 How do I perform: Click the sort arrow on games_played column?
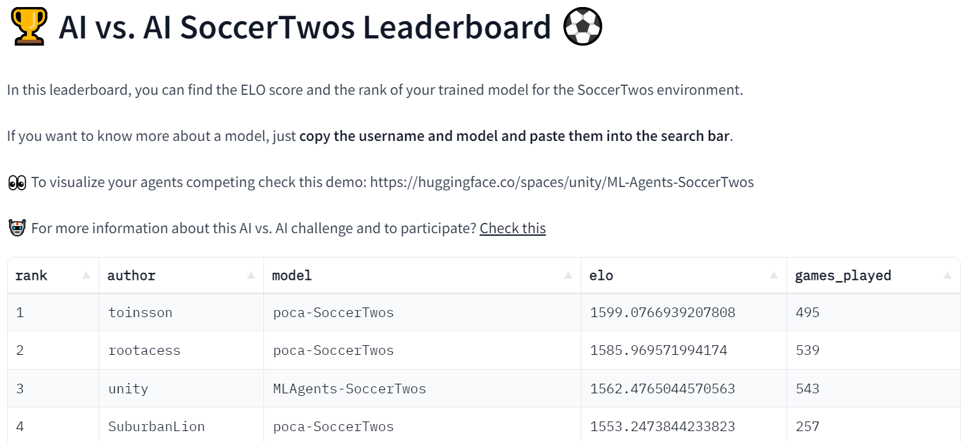coord(948,275)
